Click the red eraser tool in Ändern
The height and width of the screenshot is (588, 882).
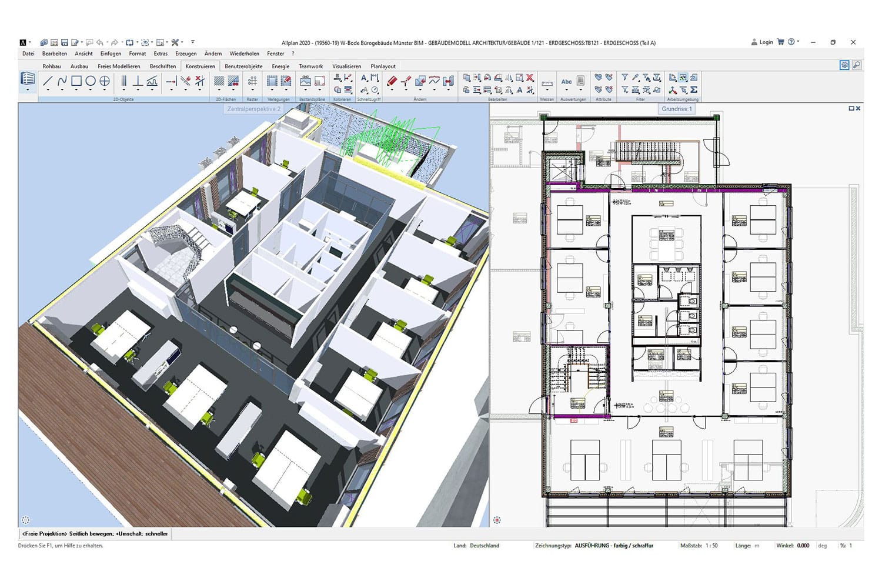coord(392,81)
